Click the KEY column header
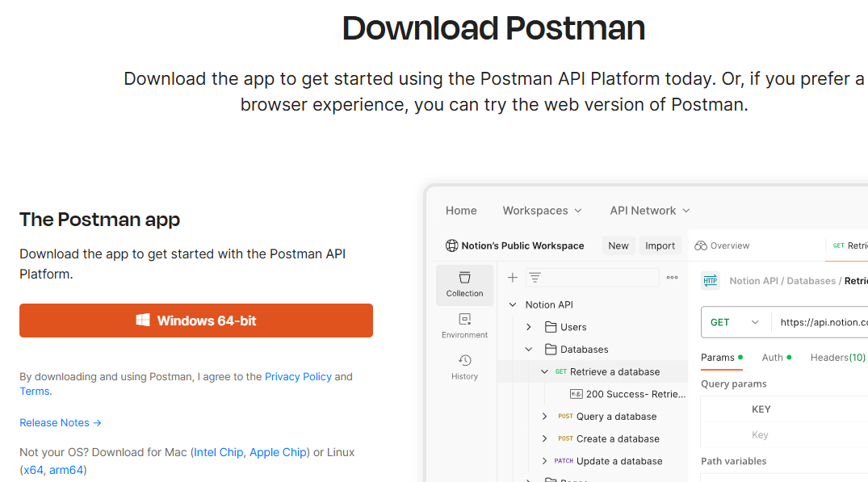 tap(761, 409)
